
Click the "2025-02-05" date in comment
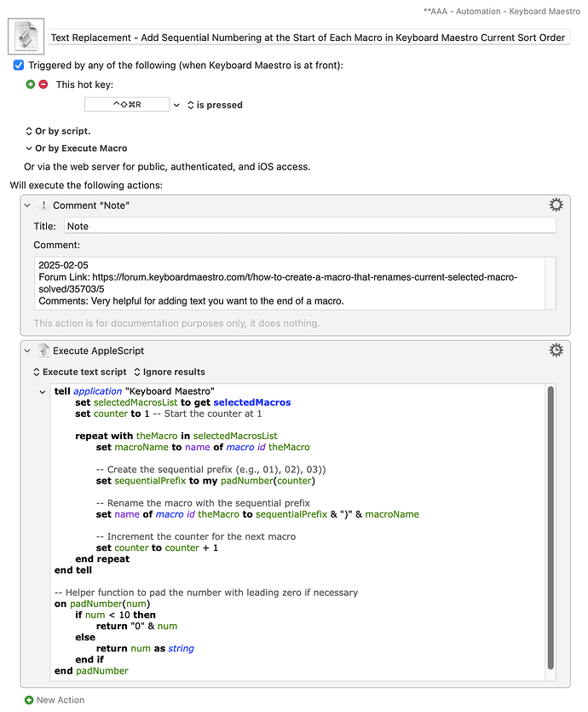(x=63, y=265)
